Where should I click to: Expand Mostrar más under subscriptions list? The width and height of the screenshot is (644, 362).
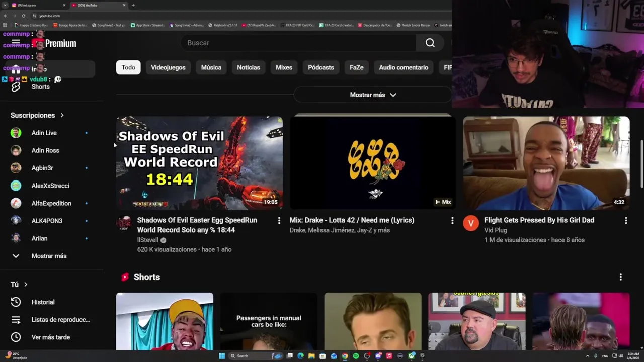pyautogui.click(x=49, y=256)
